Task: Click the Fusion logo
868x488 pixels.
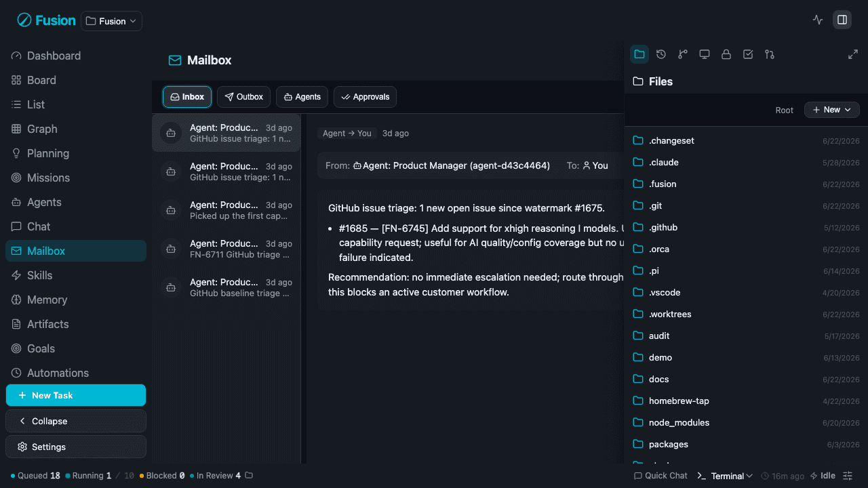Action: click(x=46, y=20)
